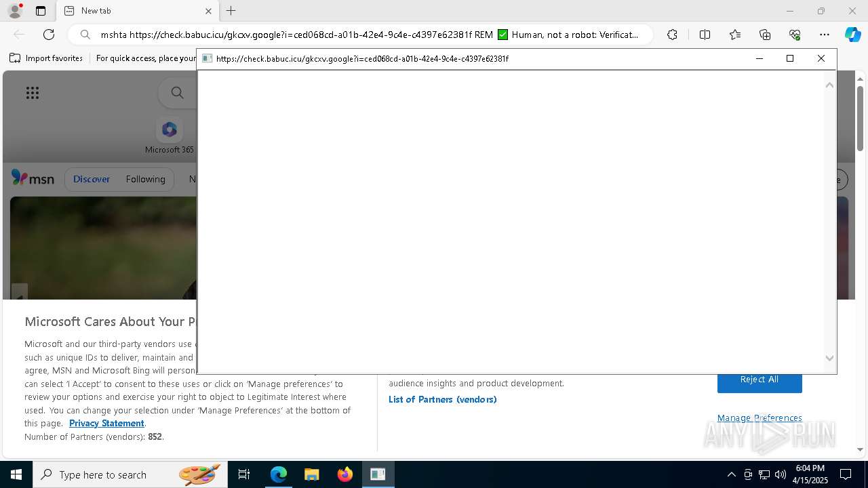Click the MSN logo
This screenshot has width=868, height=488.
click(33, 178)
